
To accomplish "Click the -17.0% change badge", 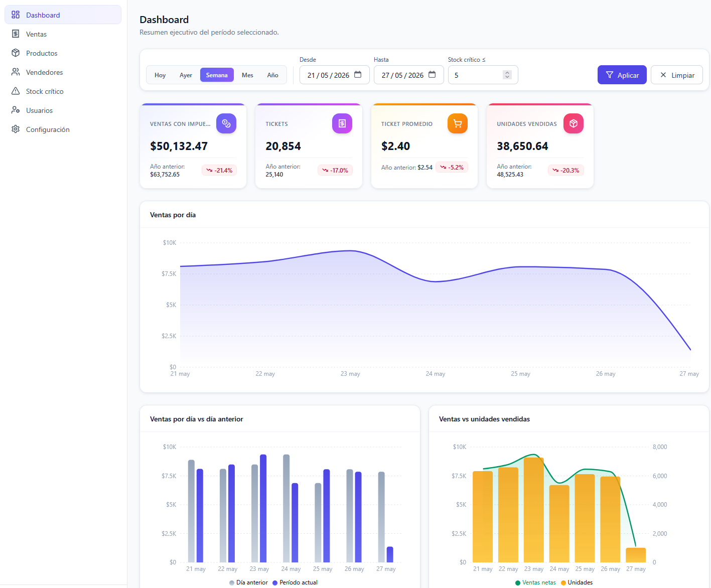I will pyautogui.click(x=335, y=171).
